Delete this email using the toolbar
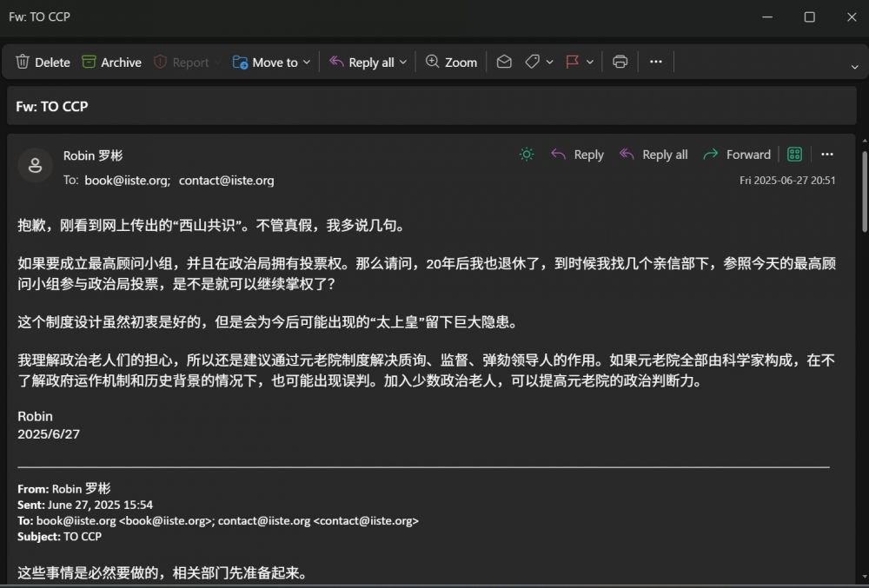The height and width of the screenshot is (588, 869). [42, 63]
